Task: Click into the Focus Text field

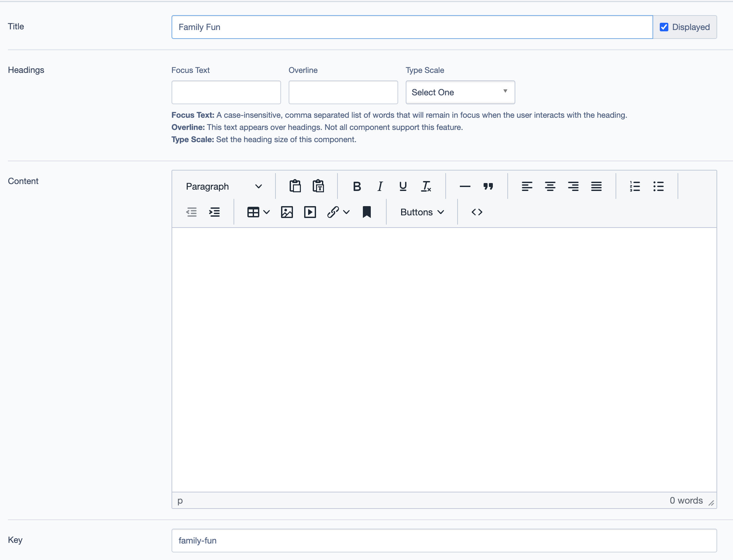Action: pyautogui.click(x=226, y=92)
